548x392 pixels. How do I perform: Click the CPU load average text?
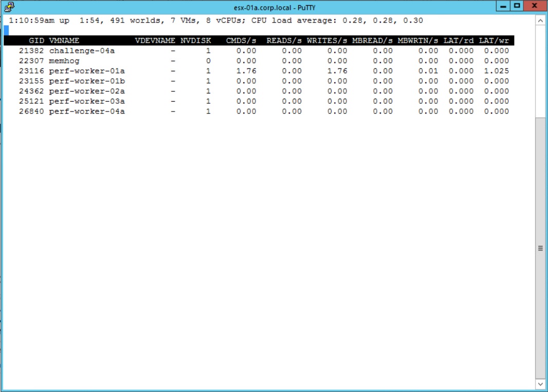point(337,20)
